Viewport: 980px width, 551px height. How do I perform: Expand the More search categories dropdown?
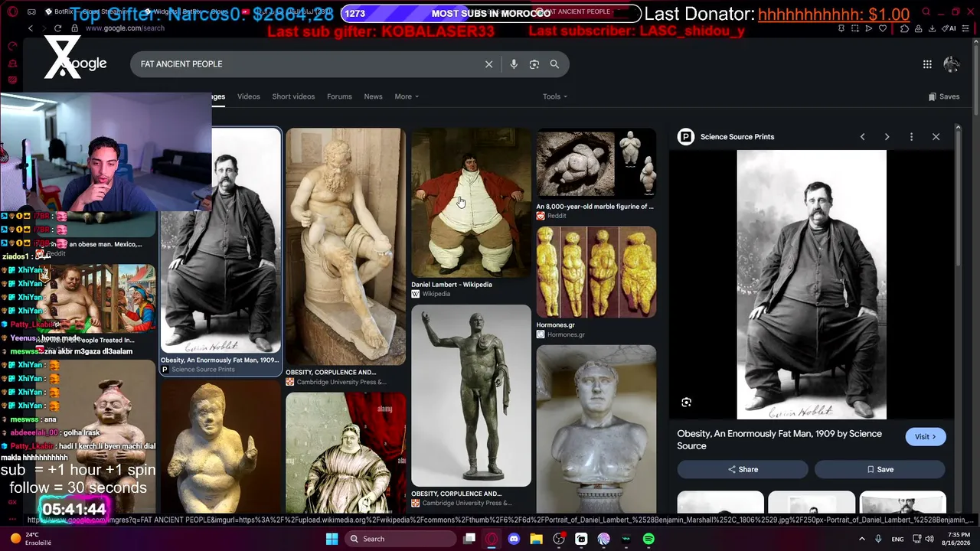tap(407, 96)
